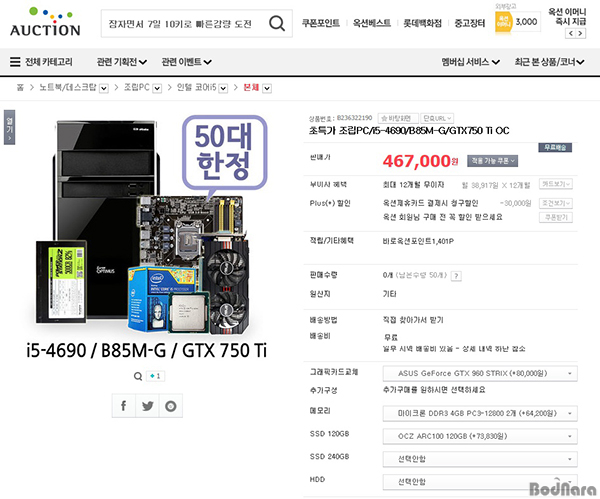Screen dimensions: 600x499
Task: Click the applicable coupon button beside price
Action: click(x=492, y=161)
